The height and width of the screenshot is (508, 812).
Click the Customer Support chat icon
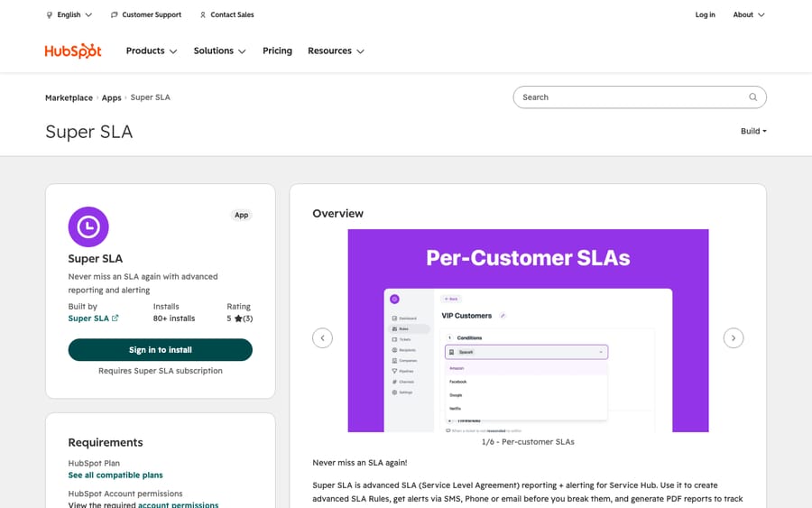pos(115,15)
